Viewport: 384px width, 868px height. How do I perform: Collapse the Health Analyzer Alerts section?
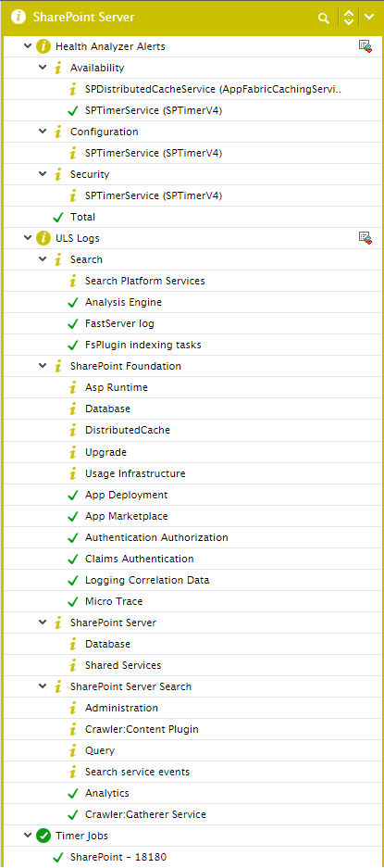[28, 47]
